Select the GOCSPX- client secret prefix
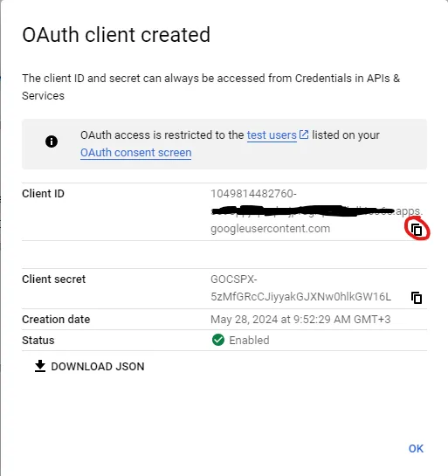The height and width of the screenshot is (476, 448). (234, 279)
